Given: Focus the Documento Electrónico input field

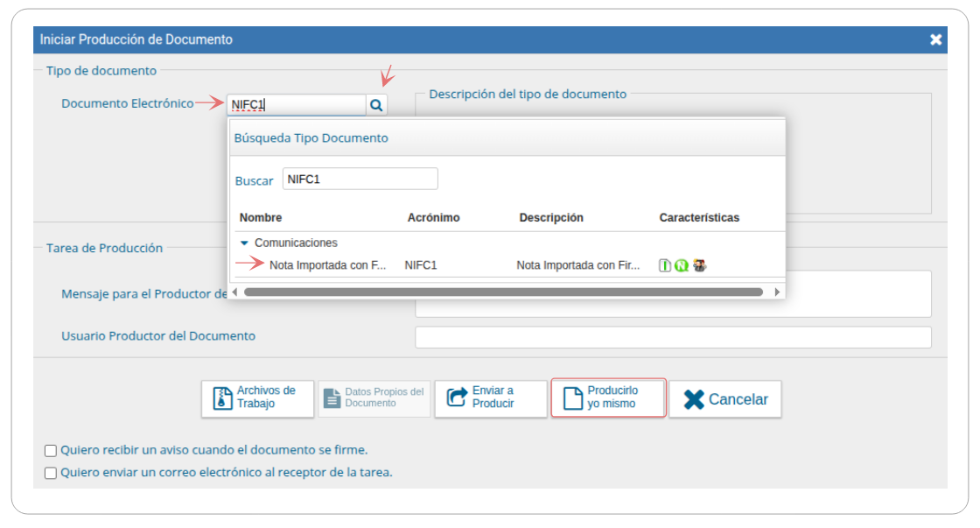Looking at the screenshot, I should coord(297,105).
